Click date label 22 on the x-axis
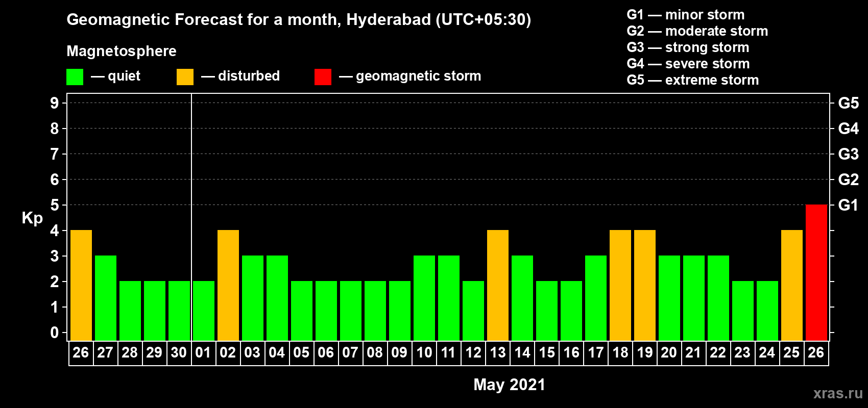This screenshot has width=868, height=408. tap(718, 353)
